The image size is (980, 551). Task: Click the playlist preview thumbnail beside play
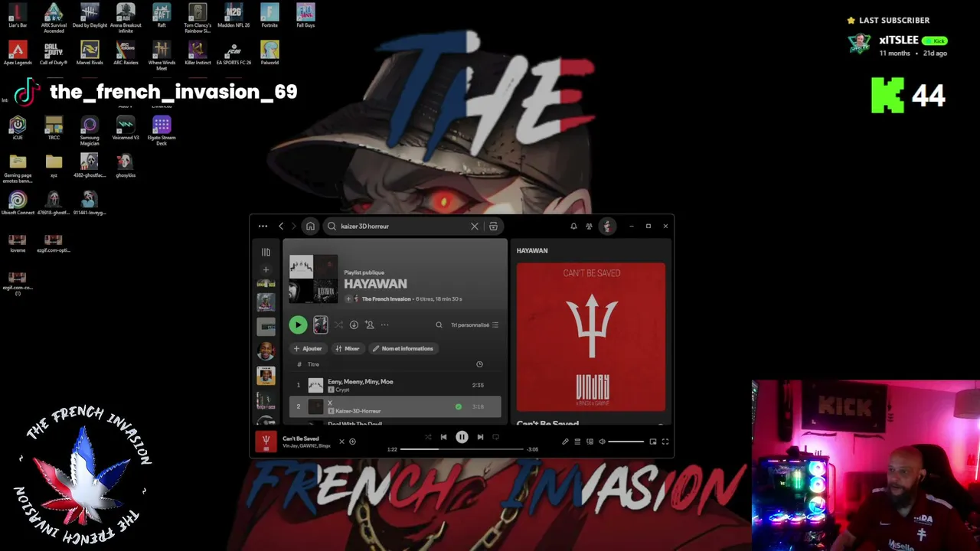coord(321,325)
